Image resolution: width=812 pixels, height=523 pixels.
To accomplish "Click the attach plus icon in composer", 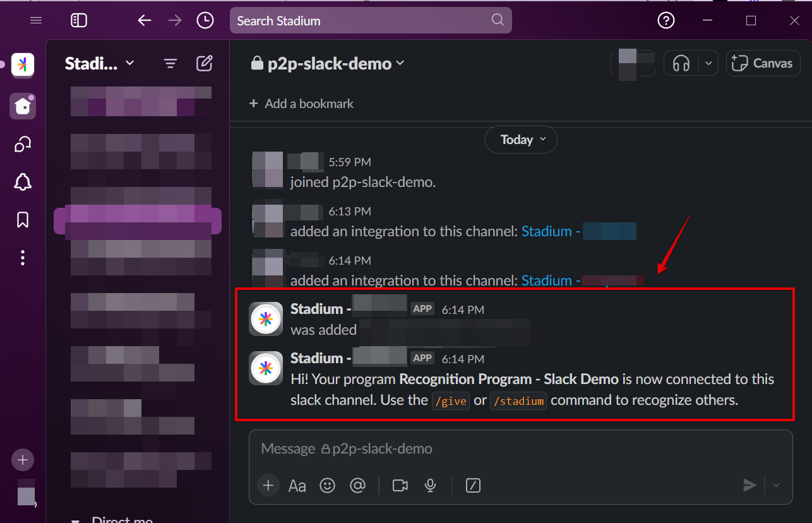I will (x=268, y=485).
